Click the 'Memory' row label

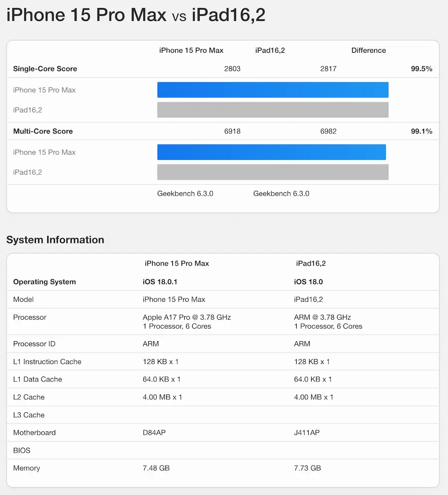point(26,469)
